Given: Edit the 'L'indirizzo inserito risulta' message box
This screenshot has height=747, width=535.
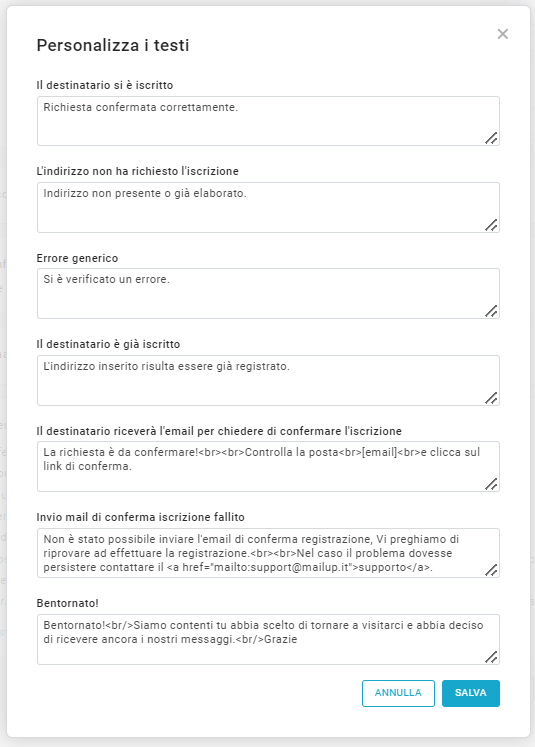Looking at the screenshot, I should [x=268, y=380].
